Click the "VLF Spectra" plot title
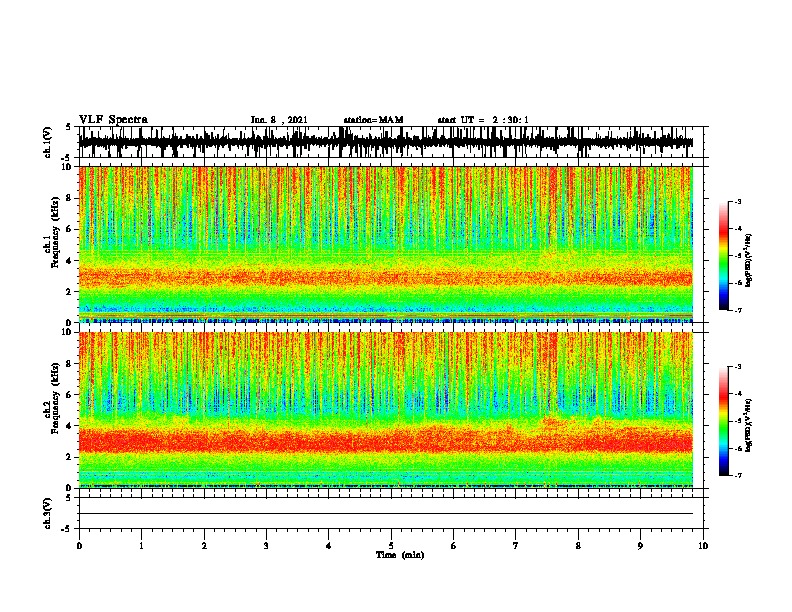Viewport: 792px width, 612px height. click(x=113, y=120)
